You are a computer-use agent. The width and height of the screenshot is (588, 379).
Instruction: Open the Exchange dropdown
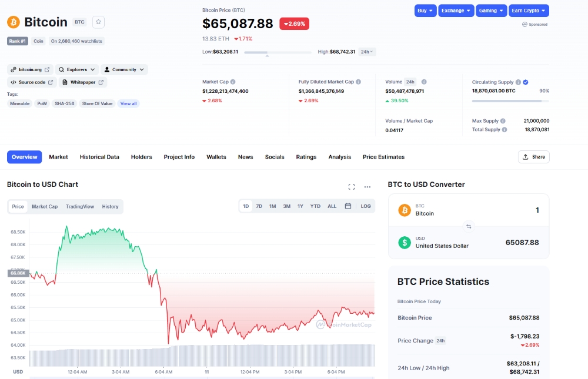456,11
